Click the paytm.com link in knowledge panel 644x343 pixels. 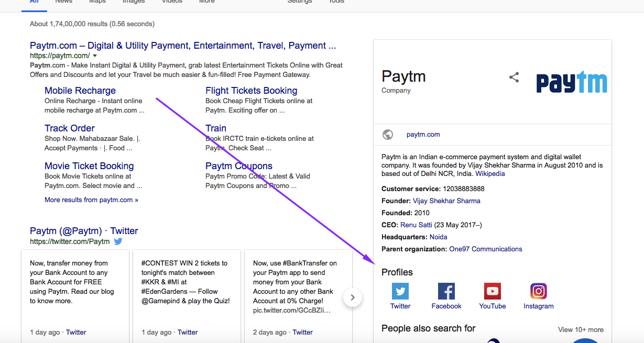coord(423,135)
